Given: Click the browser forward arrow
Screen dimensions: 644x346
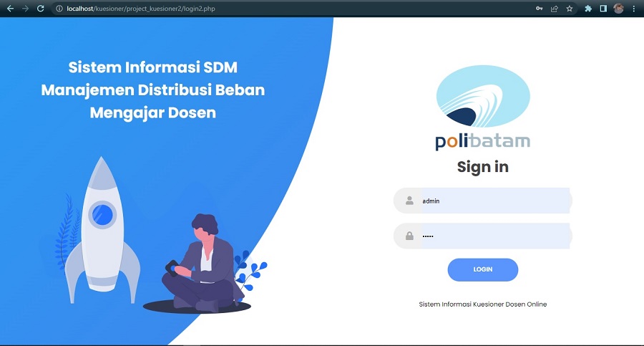Looking at the screenshot, I should click(x=26, y=8).
